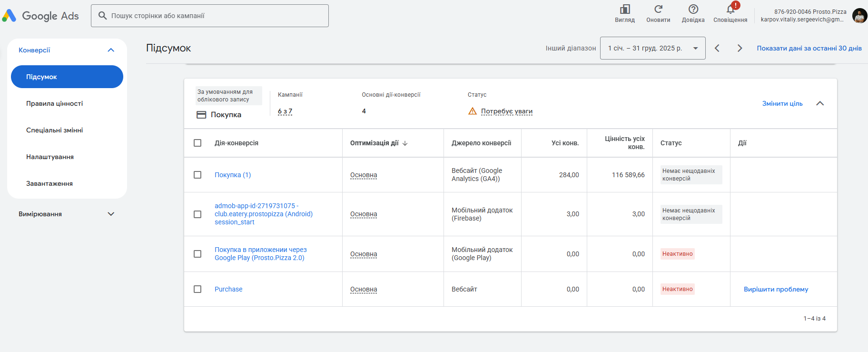868x352 pixels.
Task: Go to previous date range arrow
Action: [x=717, y=48]
